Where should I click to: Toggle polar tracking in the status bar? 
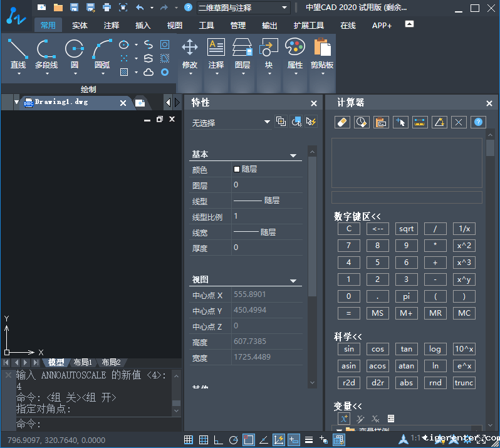click(234, 440)
